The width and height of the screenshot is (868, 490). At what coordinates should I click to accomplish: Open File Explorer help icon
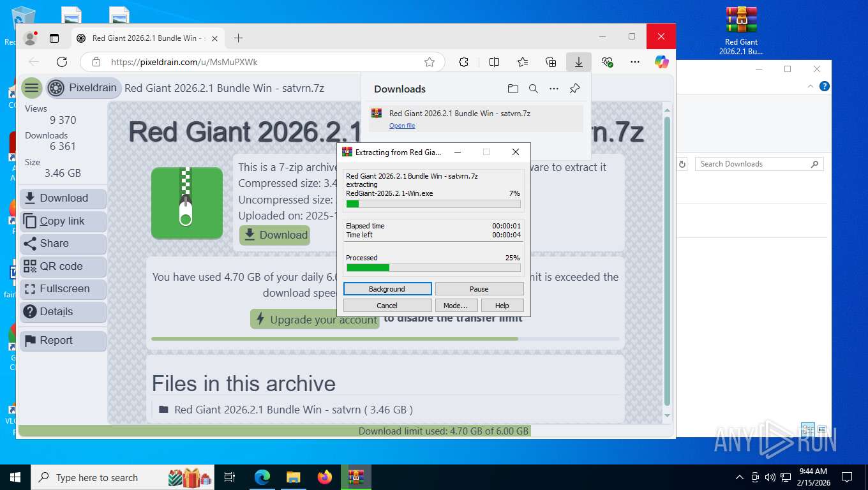coord(825,86)
